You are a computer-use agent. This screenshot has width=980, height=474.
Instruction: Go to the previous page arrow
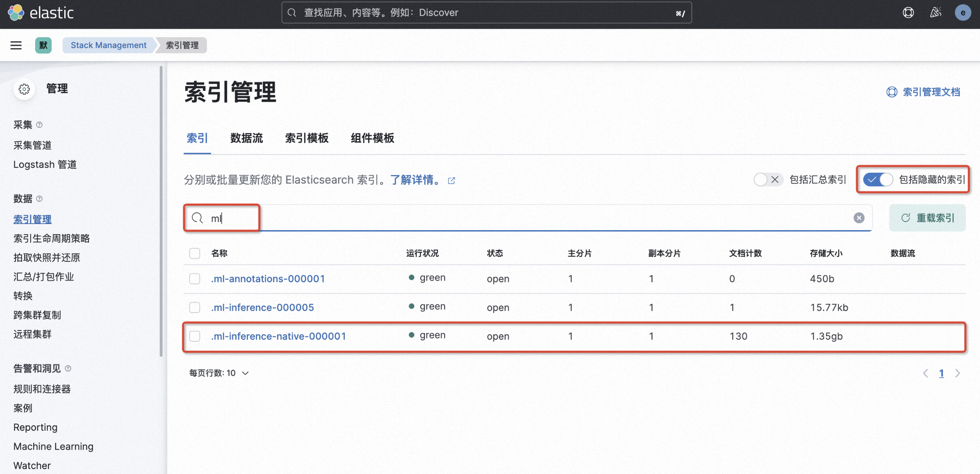[925, 373]
